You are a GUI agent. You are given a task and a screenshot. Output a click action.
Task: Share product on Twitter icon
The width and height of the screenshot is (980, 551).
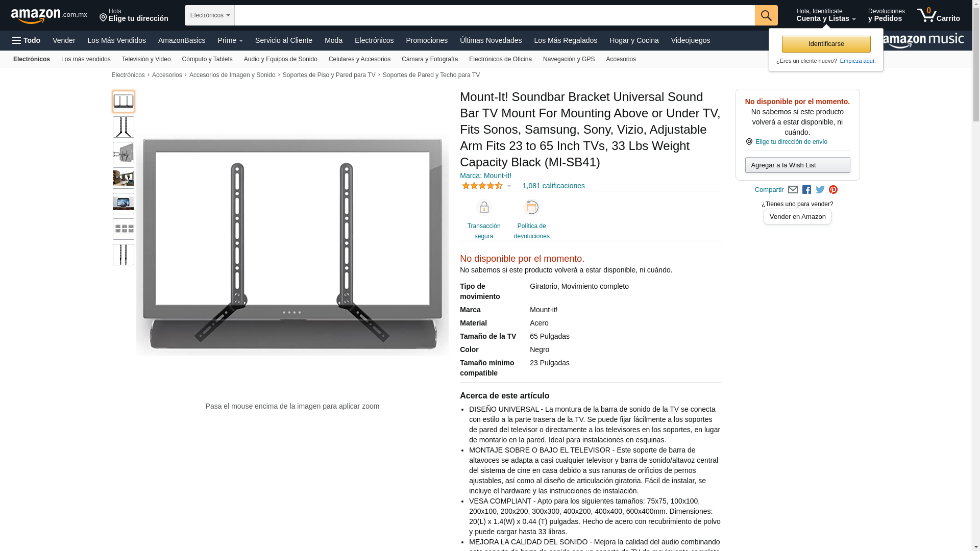(x=820, y=190)
